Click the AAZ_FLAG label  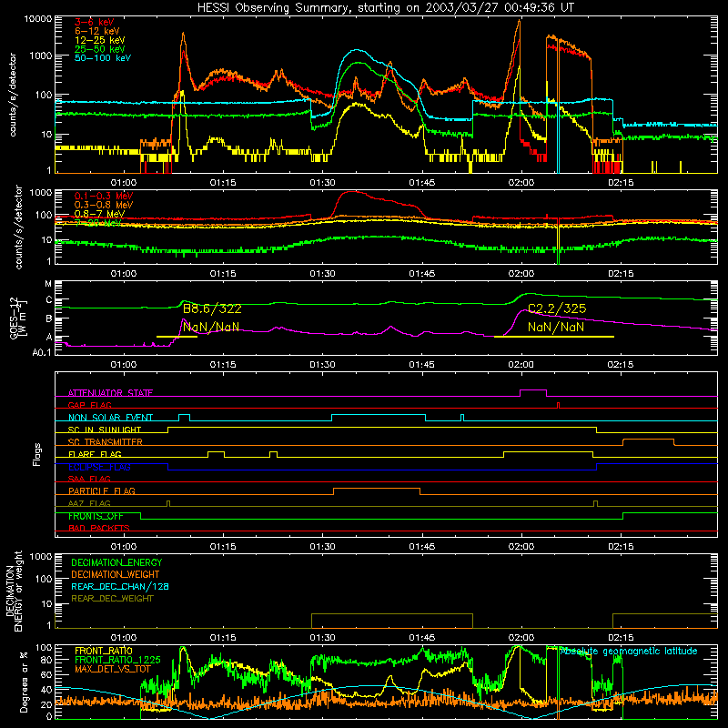[x=89, y=504]
